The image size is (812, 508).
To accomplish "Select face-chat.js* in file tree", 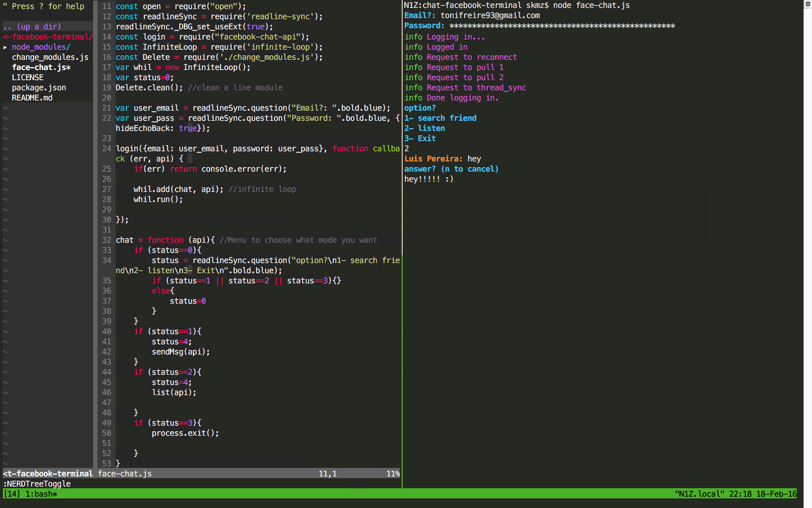I will click(41, 67).
